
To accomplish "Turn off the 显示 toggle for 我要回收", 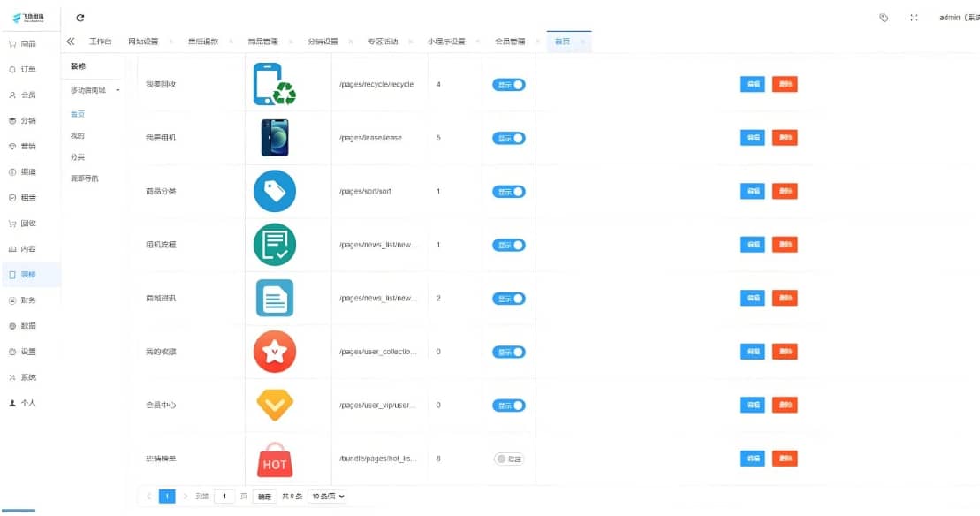I will point(507,84).
